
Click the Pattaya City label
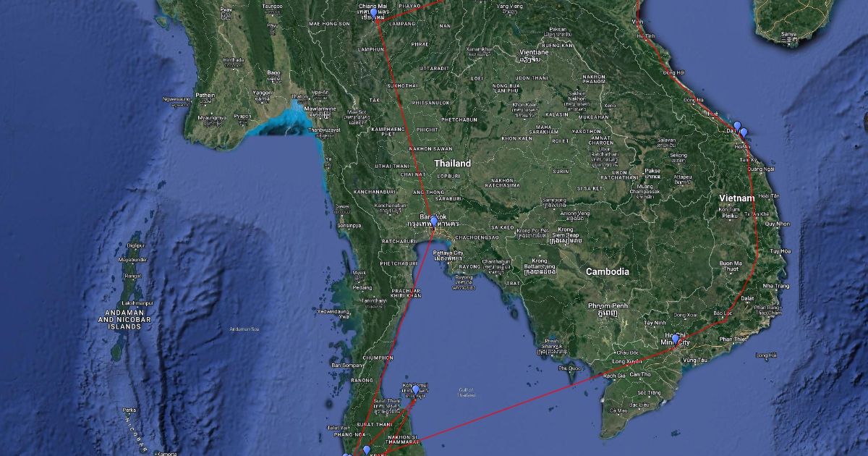(x=449, y=253)
